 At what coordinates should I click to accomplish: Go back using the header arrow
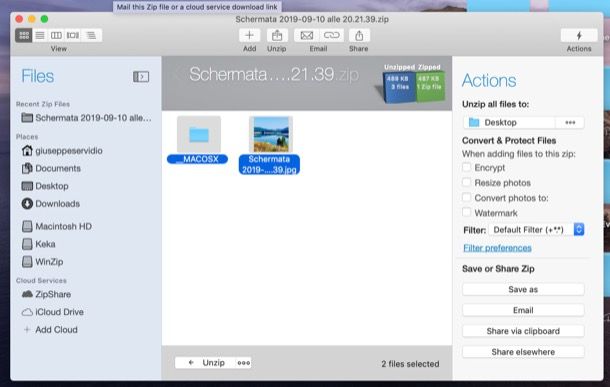[176, 74]
